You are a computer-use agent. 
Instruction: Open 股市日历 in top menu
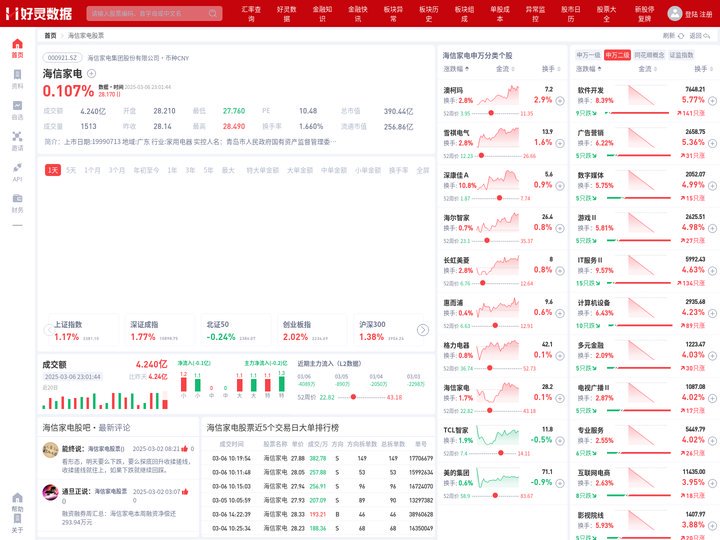coord(571,14)
